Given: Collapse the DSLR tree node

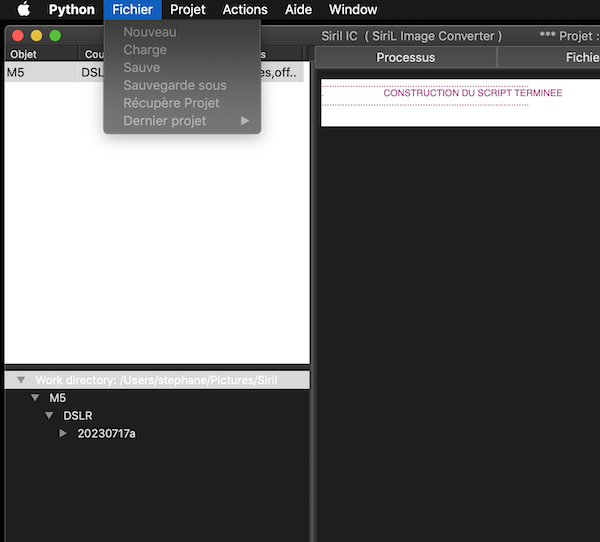Looking at the screenshot, I should (x=49, y=416).
